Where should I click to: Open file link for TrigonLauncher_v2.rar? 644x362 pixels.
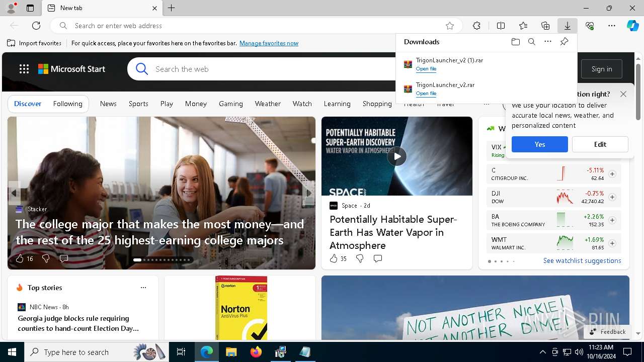click(x=426, y=94)
